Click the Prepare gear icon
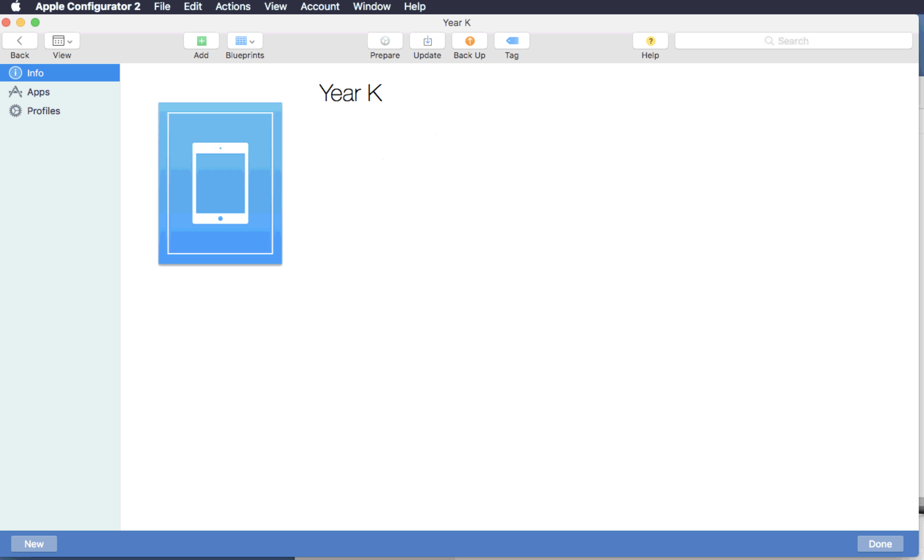924x560 pixels. (385, 41)
